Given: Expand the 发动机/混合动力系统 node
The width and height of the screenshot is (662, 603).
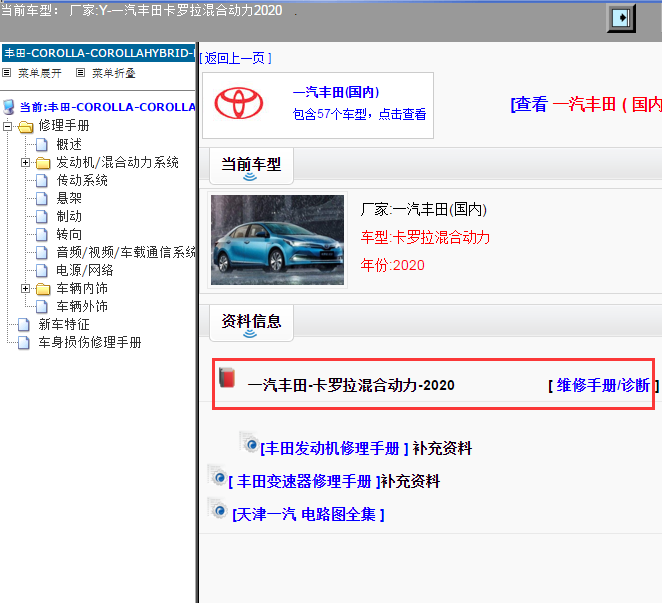Looking at the screenshot, I should pyautogui.click(x=25, y=163).
